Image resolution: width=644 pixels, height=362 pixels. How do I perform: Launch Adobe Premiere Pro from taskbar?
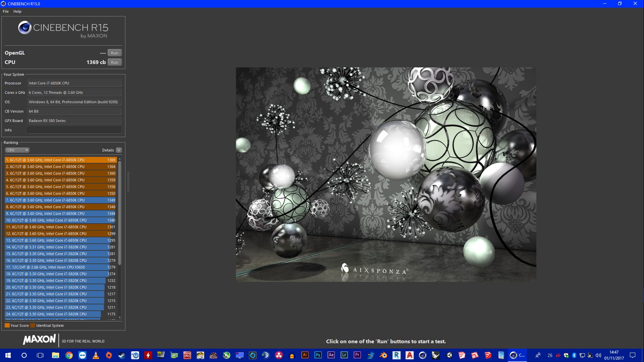(357, 355)
